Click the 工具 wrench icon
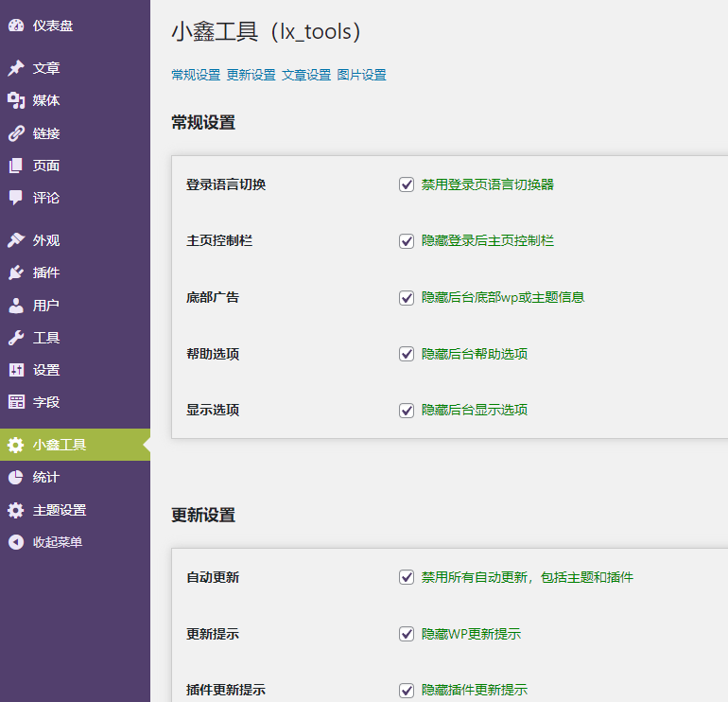 pyautogui.click(x=16, y=338)
